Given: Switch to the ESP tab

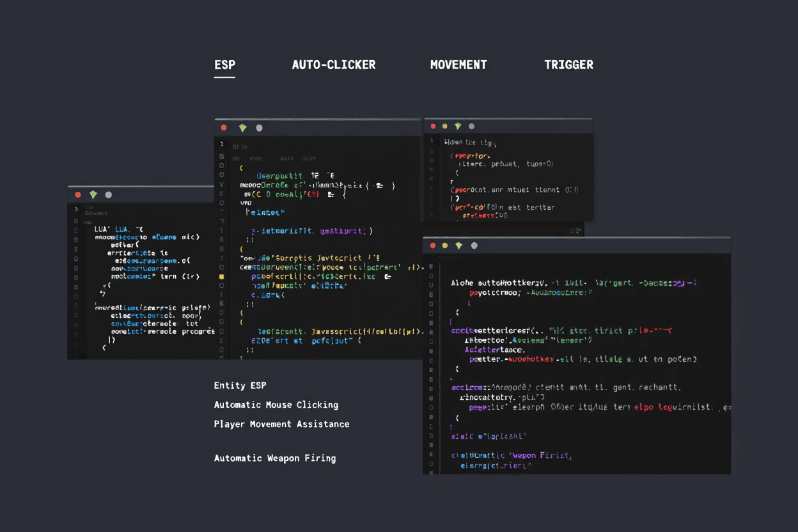Looking at the screenshot, I should pos(224,65).
